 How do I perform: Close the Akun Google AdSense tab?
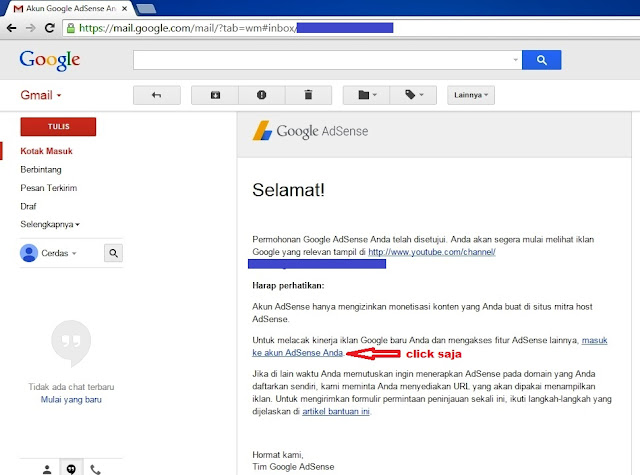click(x=124, y=8)
